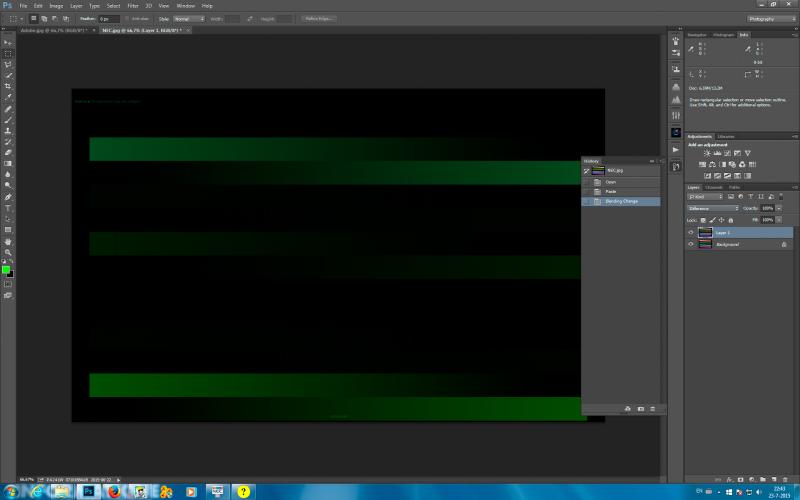Switch to the Channels tab
Screen dimensions: 800x500
point(713,187)
